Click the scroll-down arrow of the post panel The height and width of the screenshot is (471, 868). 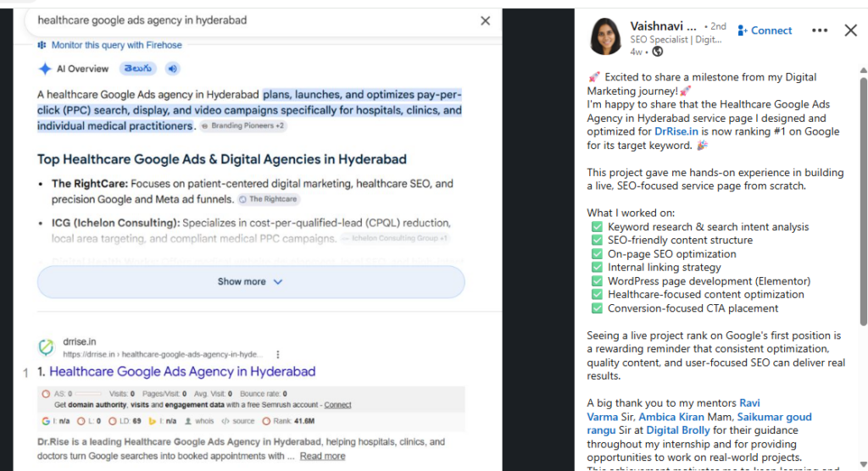click(863, 464)
